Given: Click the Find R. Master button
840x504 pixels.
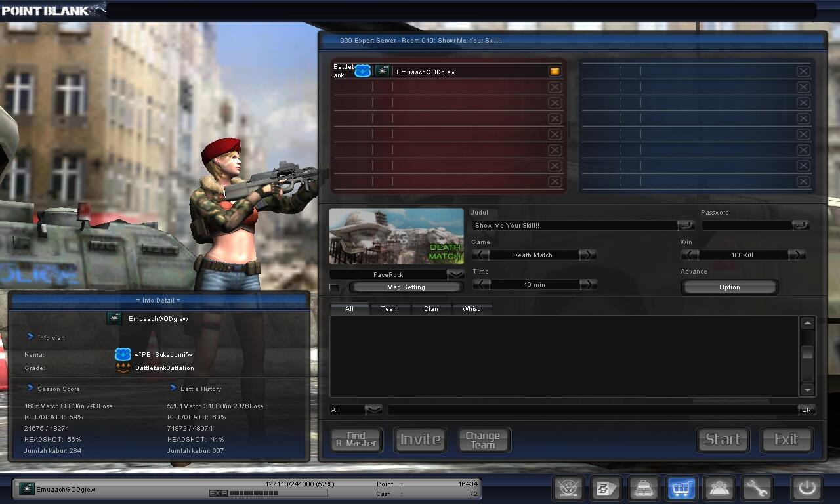Looking at the screenshot, I should [356, 439].
